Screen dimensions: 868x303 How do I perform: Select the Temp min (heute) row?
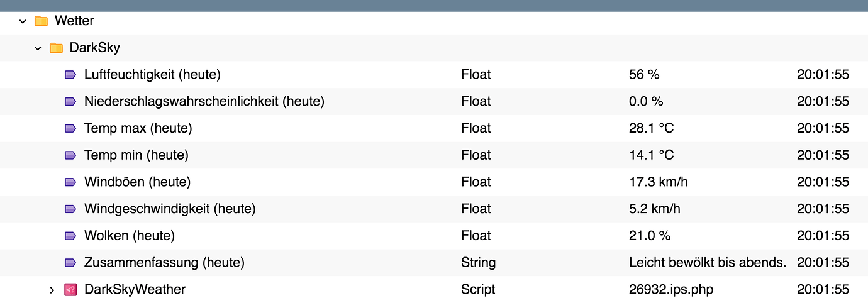136,155
